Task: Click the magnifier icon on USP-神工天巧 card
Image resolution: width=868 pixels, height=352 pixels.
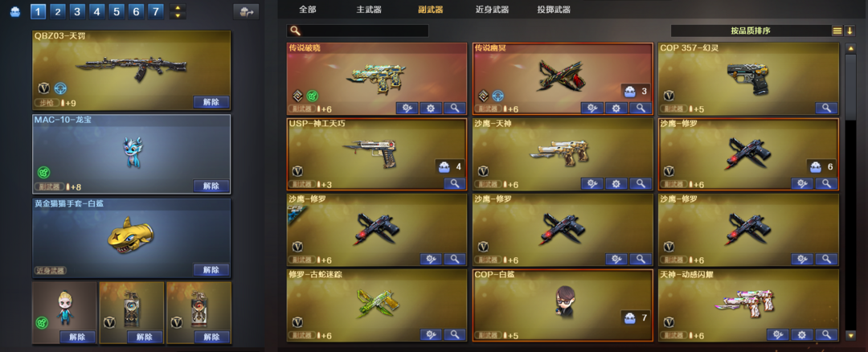Action: [x=454, y=183]
